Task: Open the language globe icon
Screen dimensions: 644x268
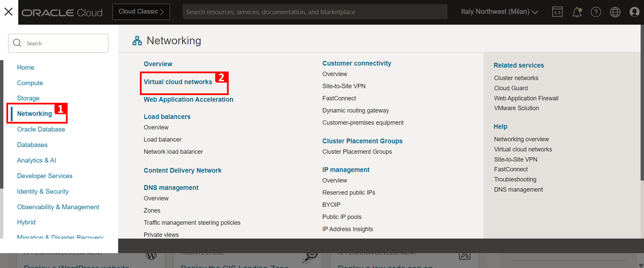Action: [615, 12]
